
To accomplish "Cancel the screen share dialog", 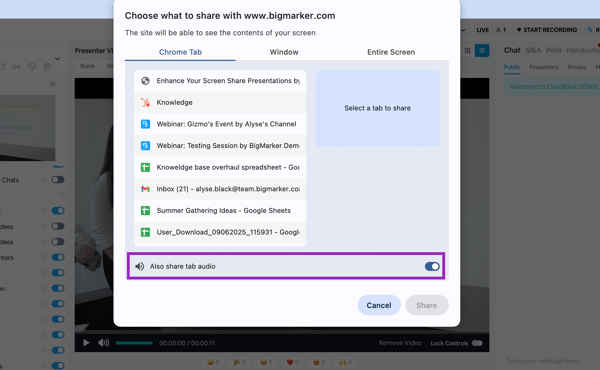I will pyautogui.click(x=379, y=305).
